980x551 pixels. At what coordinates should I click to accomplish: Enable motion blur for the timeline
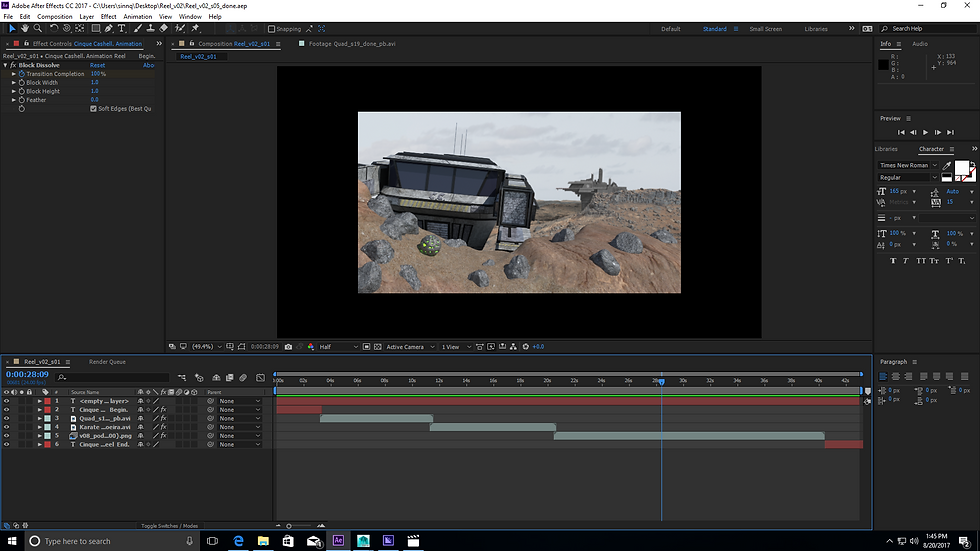click(x=243, y=377)
